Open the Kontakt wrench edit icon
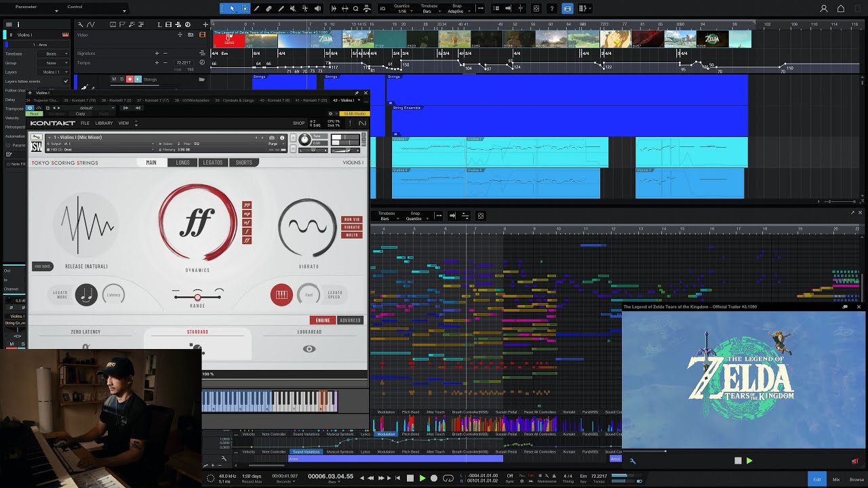This screenshot has width=868, height=488. (36, 138)
